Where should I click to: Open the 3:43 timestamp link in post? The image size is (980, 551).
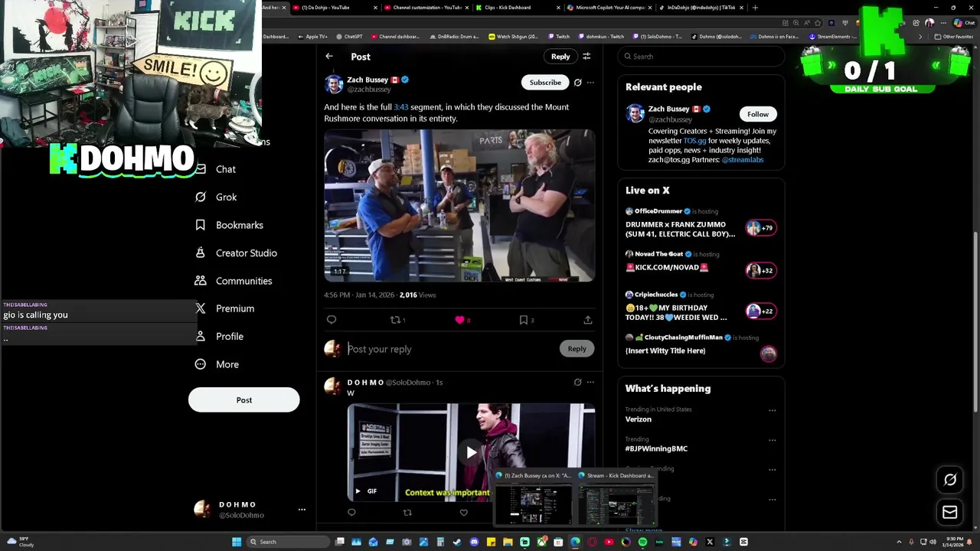(x=401, y=107)
